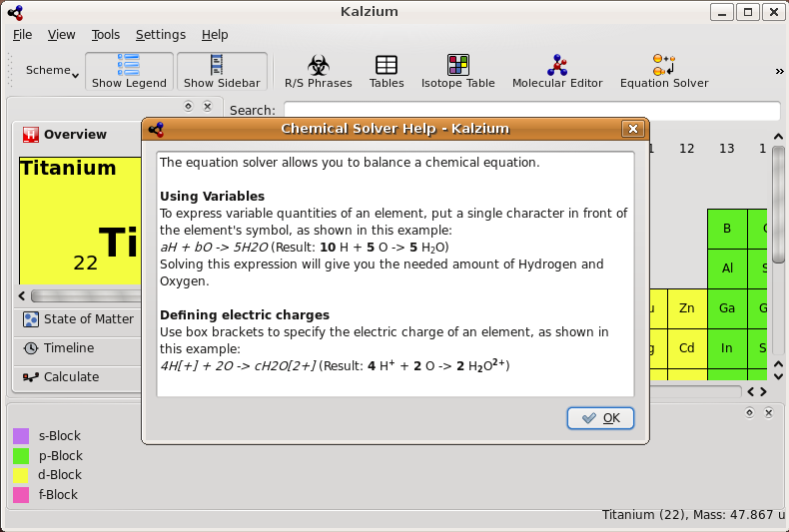Click the d-Block legend label
Screen dimensions: 789x532
pos(59,475)
